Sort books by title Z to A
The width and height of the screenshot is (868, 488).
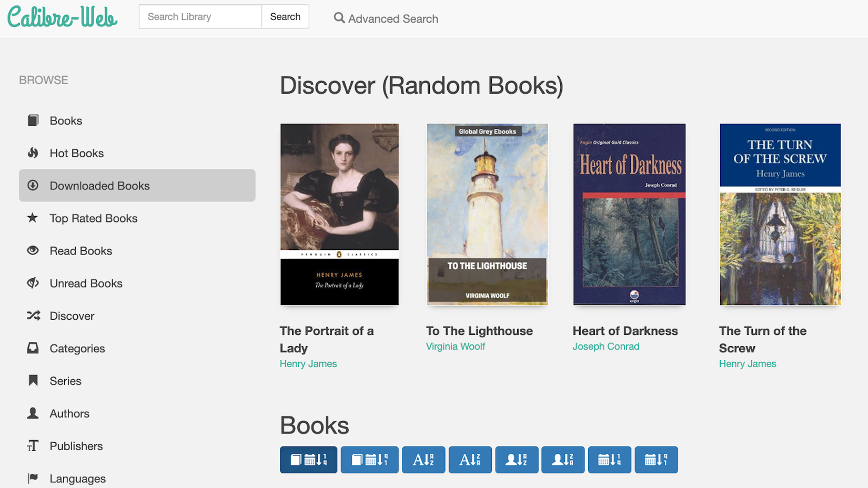coord(470,460)
